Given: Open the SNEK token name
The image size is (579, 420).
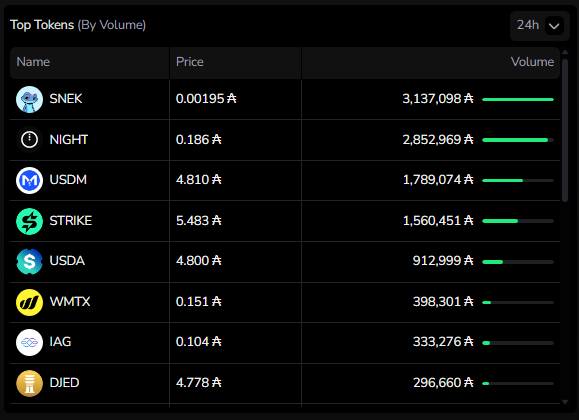Looking at the screenshot, I should [x=66, y=99].
